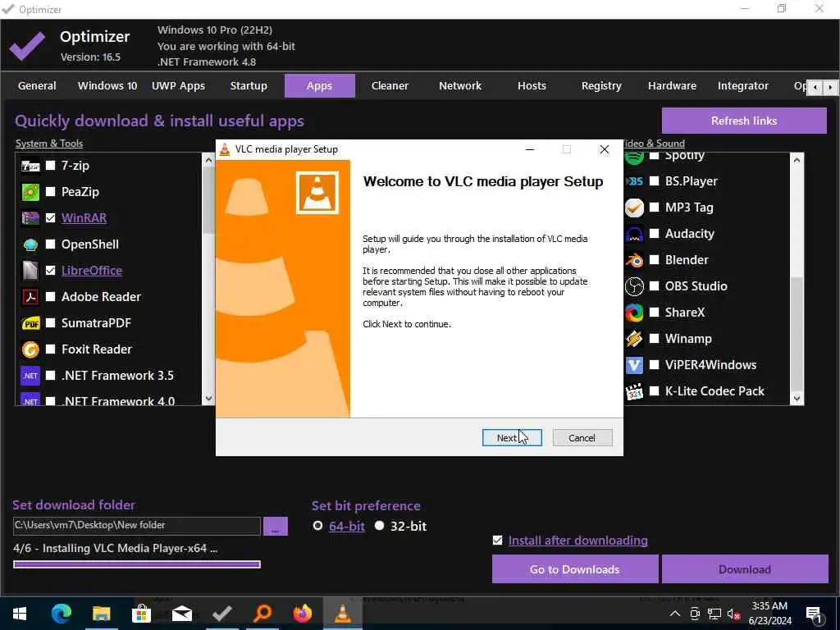Open the Startup tab
The image size is (840, 630).
click(x=249, y=85)
